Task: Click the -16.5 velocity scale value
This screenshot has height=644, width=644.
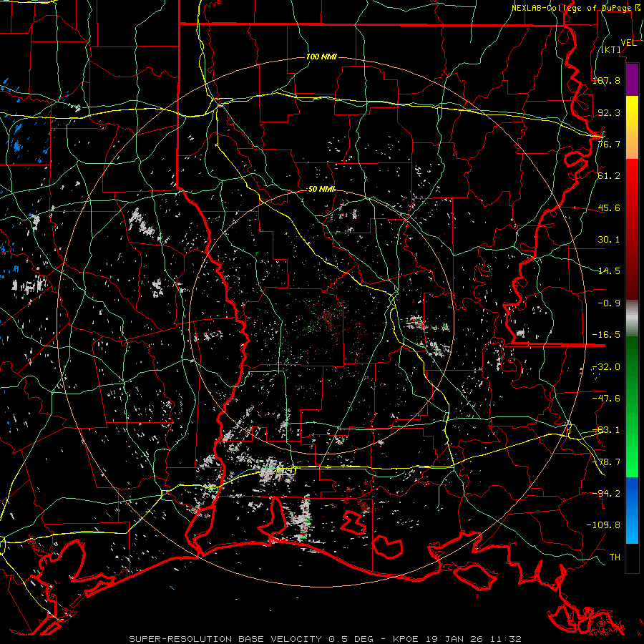Action: pyautogui.click(x=606, y=335)
